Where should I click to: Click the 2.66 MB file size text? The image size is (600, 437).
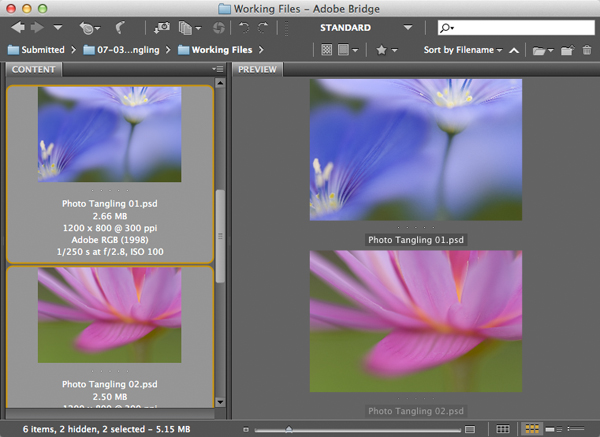point(109,216)
